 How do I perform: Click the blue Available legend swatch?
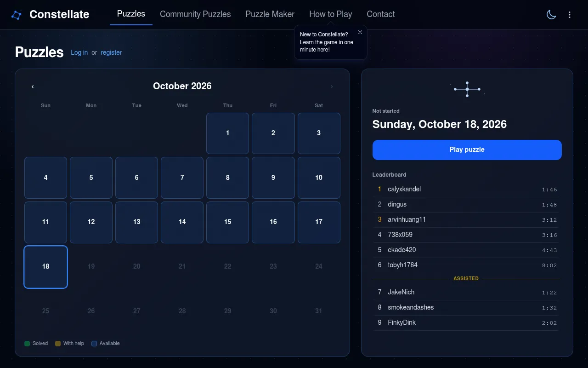pos(94,344)
